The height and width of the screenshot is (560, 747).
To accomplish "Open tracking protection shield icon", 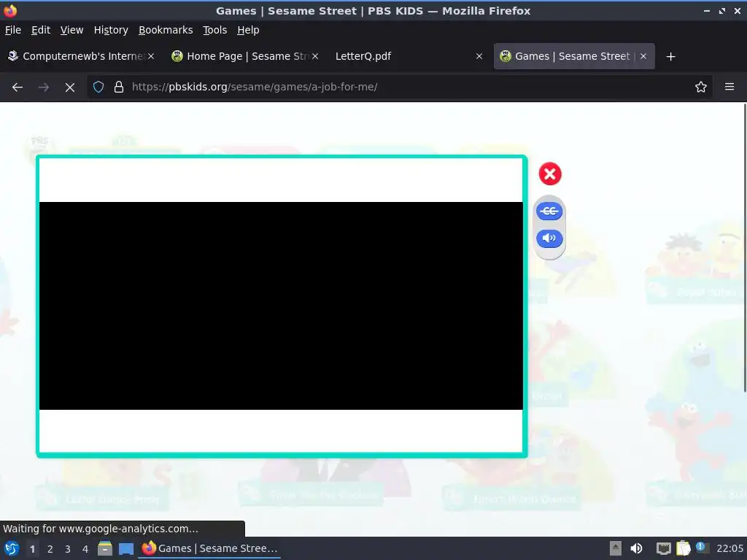I will point(98,87).
